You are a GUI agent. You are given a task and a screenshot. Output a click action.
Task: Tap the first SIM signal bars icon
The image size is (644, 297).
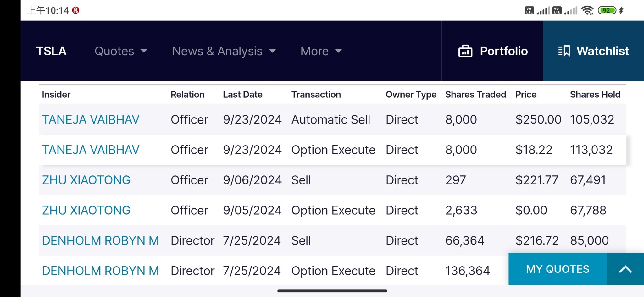pos(543,10)
